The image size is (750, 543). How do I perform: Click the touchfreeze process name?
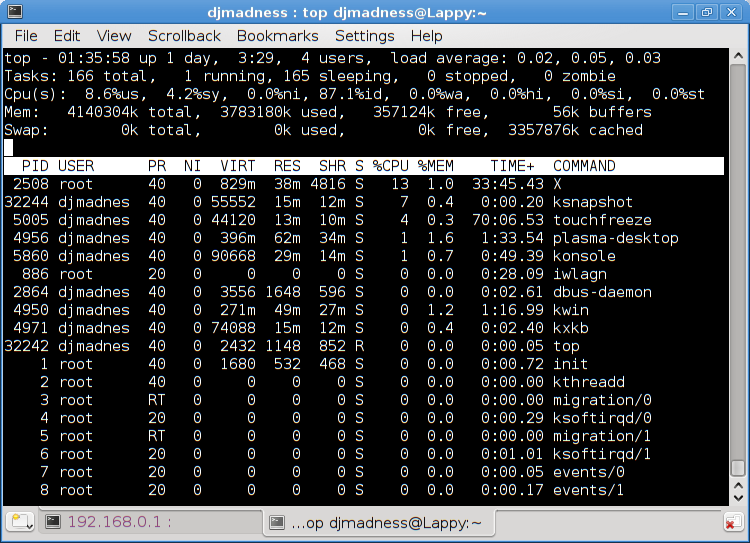pos(602,220)
